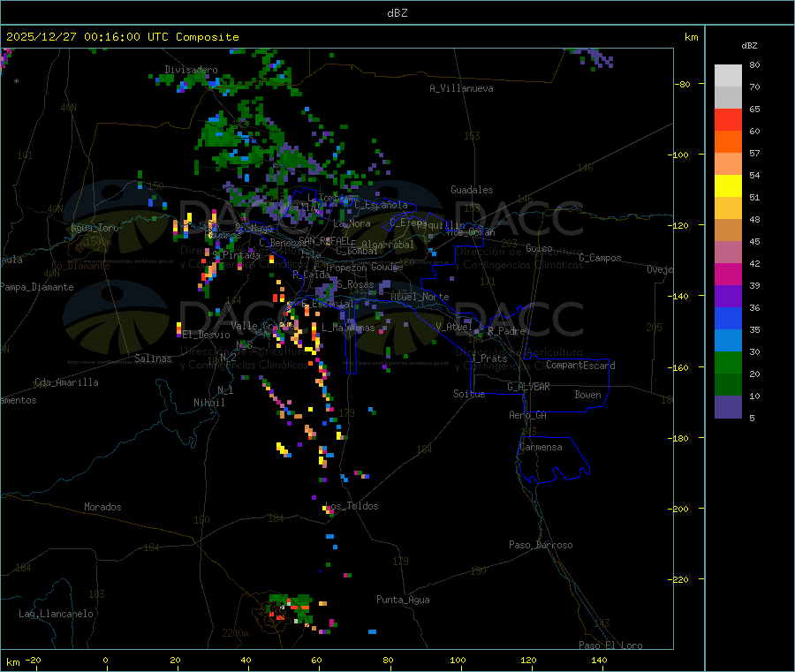This screenshot has height=672, width=795.
Task: Click the 'dBZ' title at the top center
Action: (397, 13)
